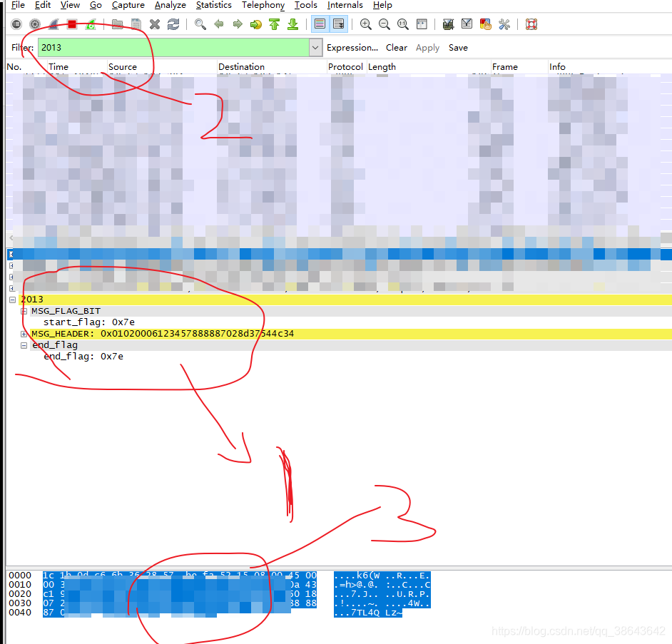Zoom out the packet text
Screen dimensions: 672x644
[x=385, y=24]
